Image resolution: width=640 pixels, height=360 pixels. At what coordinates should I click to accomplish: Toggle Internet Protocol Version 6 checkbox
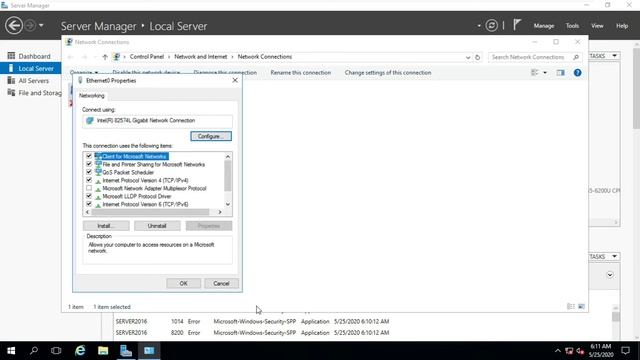click(89, 204)
